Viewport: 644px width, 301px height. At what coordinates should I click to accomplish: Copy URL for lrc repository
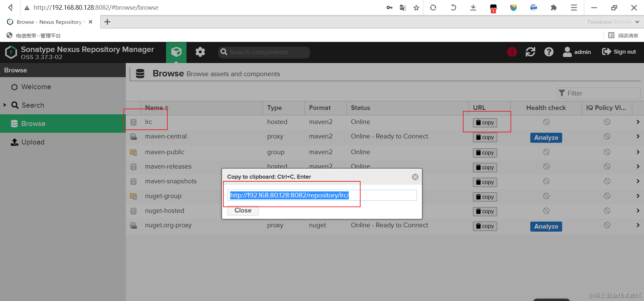(485, 123)
